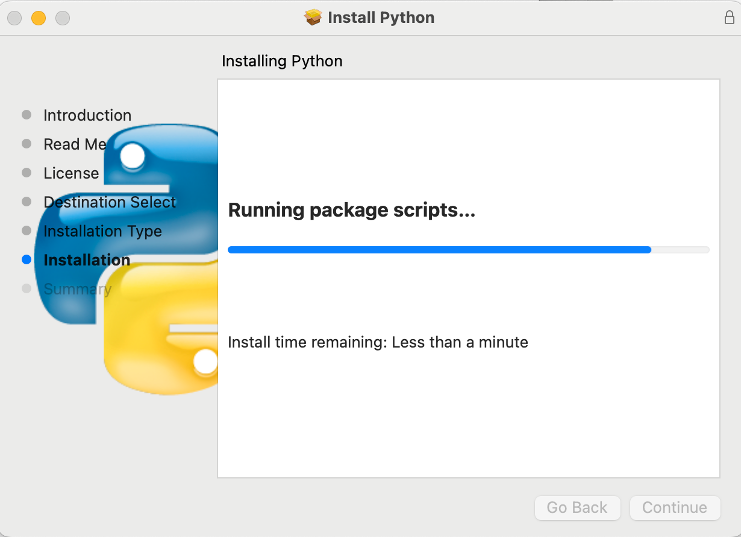Select the Destination Select step
The height and width of the screenshot is (538, 742).
(x=109, y=202)
